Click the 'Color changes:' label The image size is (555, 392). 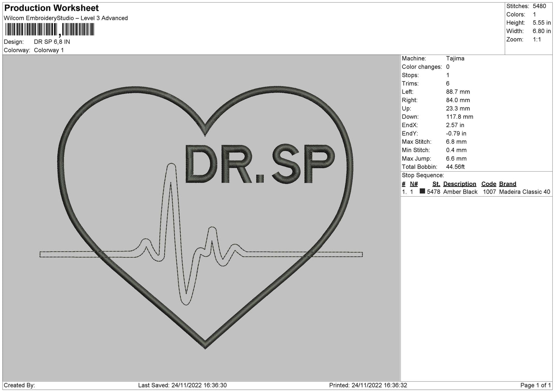(x=422, y=67)
